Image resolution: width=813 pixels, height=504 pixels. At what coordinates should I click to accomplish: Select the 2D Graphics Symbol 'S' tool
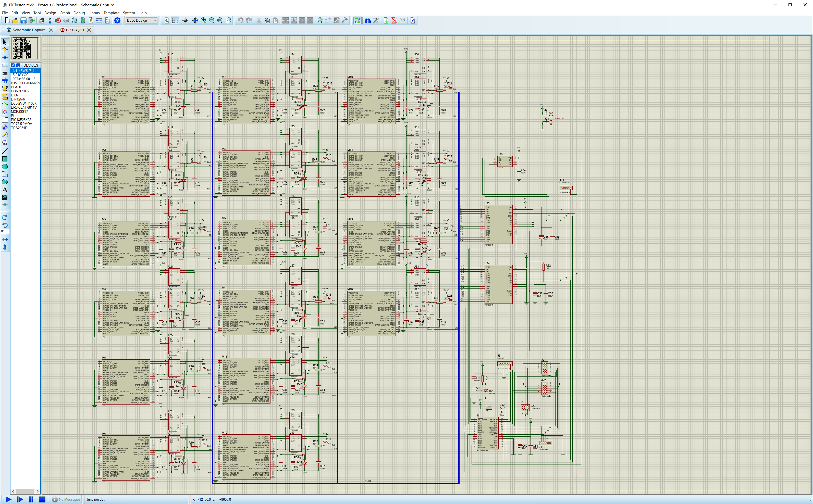point(5,197)
